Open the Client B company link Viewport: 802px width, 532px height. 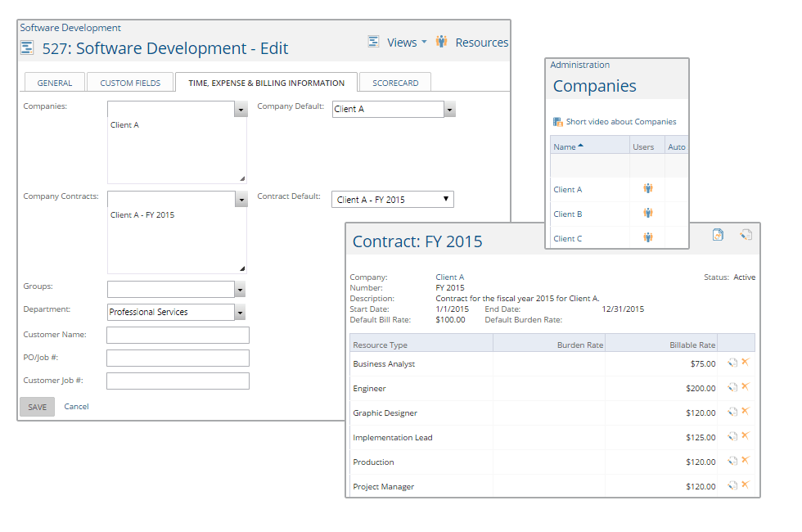coord(567,214)
